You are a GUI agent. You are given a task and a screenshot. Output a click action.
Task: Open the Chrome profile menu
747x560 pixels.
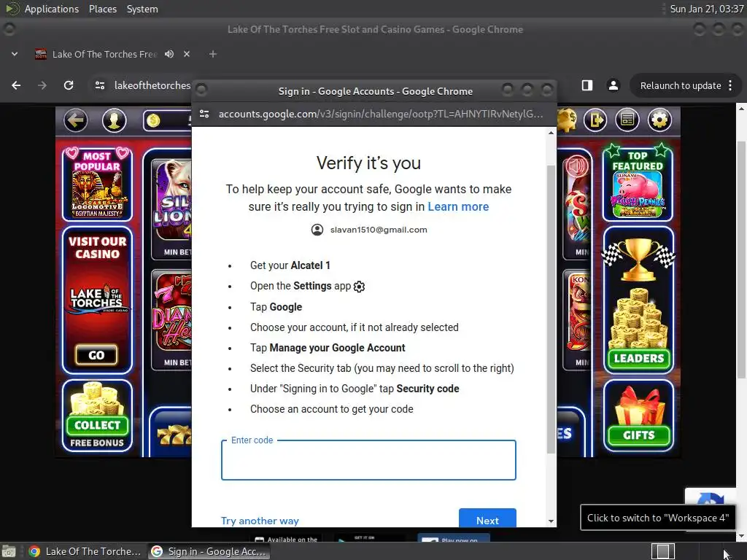[613, 85]
